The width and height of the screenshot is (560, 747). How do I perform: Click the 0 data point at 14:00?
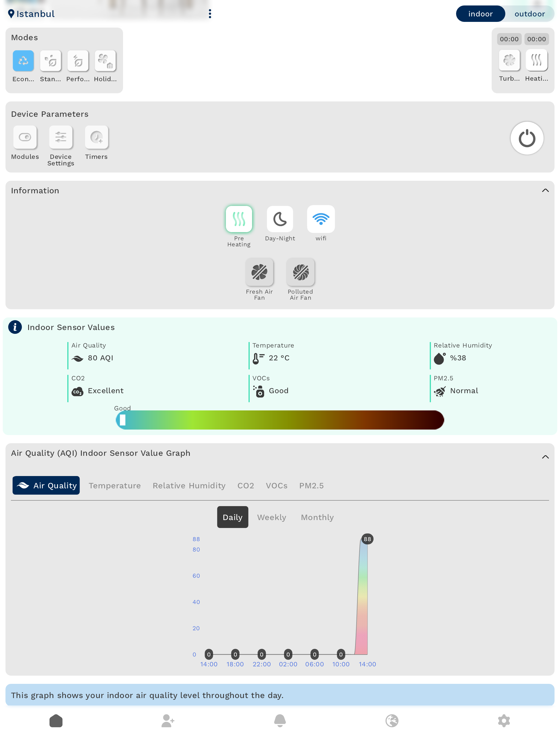209,655
